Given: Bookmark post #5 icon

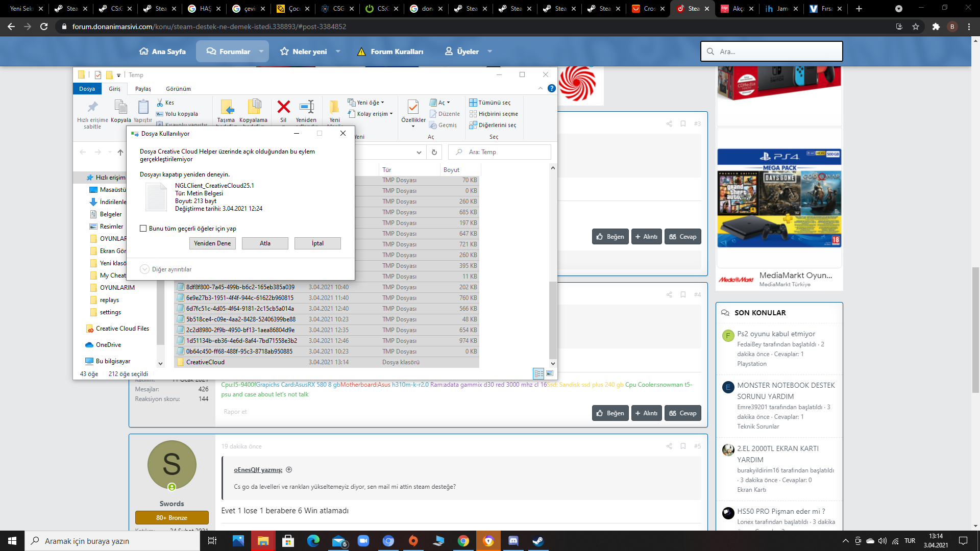Looking at the screenshot, I should (683, 446).
